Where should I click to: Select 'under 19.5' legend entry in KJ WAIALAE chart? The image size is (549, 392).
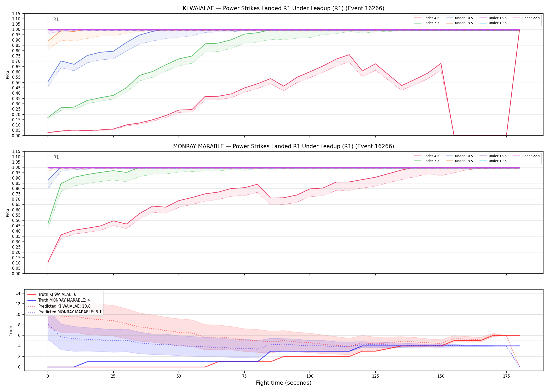click(x=493, y=23)
